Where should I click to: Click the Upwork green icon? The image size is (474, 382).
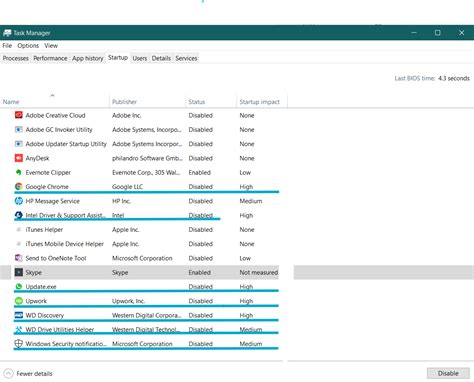19,301
